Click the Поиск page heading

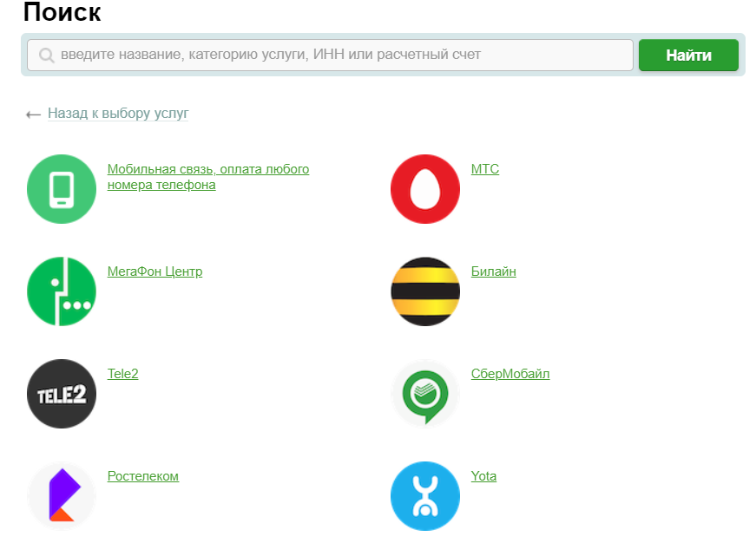tap(62, 12)
